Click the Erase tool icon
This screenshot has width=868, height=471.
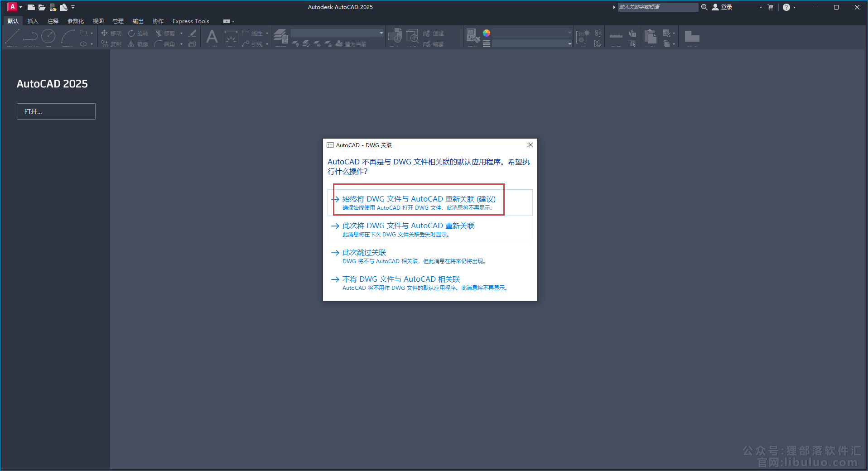[x=193, y=33]
